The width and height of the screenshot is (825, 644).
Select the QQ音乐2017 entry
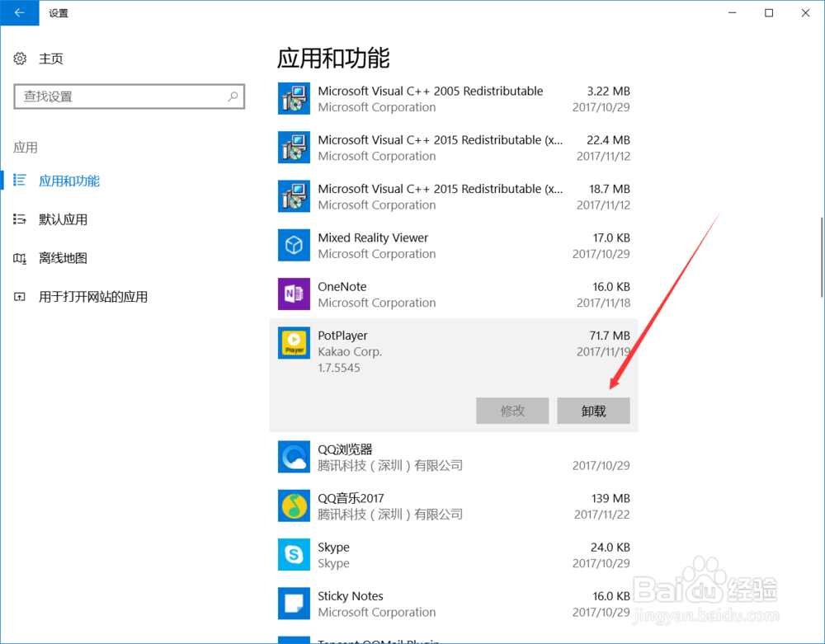click(454, 505)
